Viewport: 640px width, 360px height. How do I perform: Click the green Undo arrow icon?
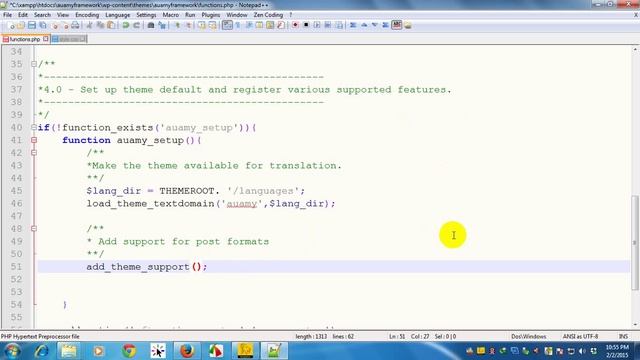point(126,25)
